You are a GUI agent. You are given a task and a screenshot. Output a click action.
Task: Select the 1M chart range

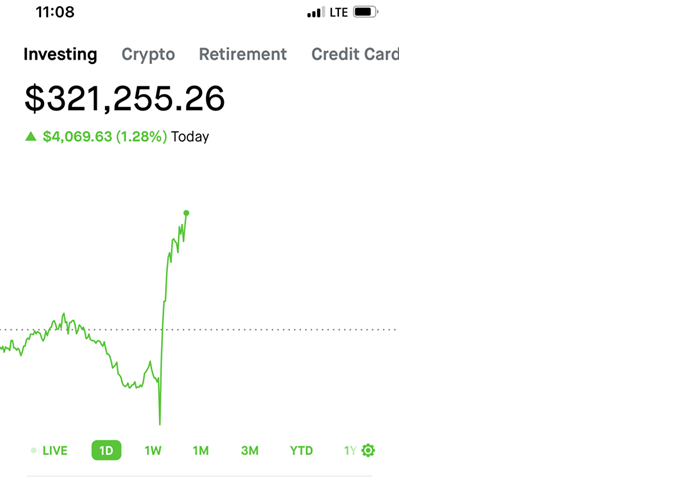pos(201,451)
